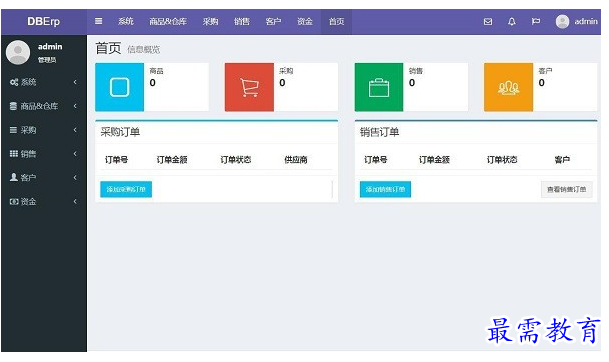The image size is (609, 362).
Task: Click the 销售 grid icon in sidebar
Action: click(14, 153)
